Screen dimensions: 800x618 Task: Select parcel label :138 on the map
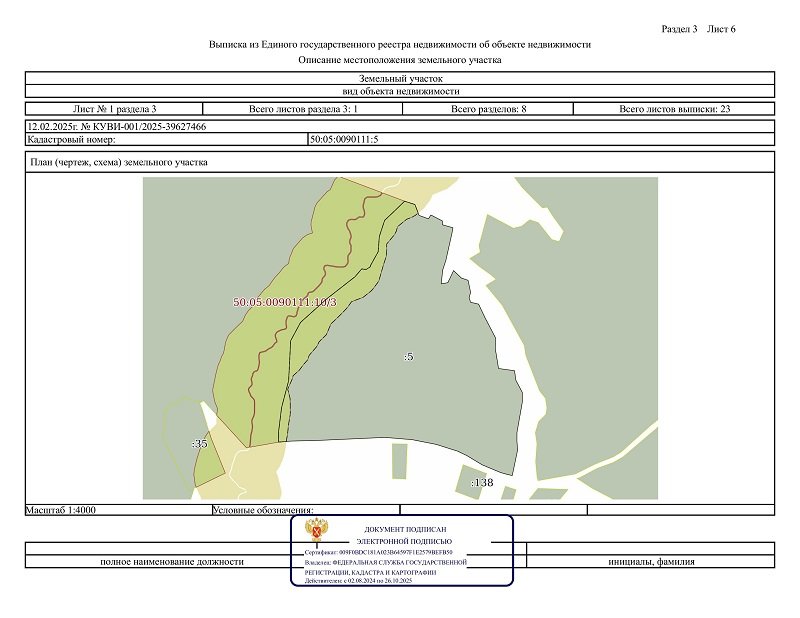pyautogui.click(x=482, y=483)
